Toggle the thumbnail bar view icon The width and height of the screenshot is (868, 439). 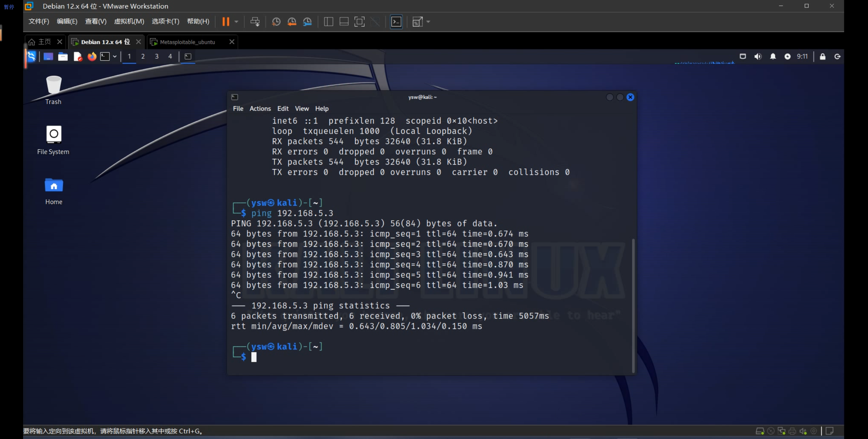(x=344, y=22)
